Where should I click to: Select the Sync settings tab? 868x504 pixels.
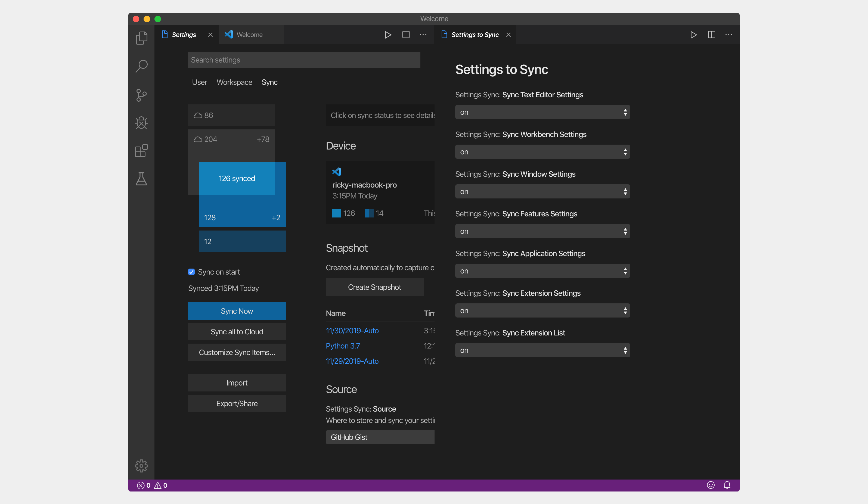point(269,82)
